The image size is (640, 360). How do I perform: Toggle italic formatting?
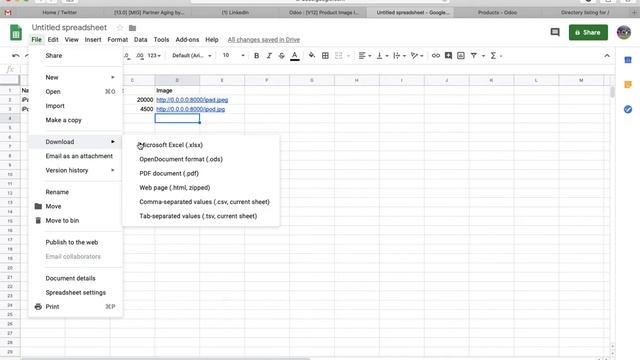(269, 56)
